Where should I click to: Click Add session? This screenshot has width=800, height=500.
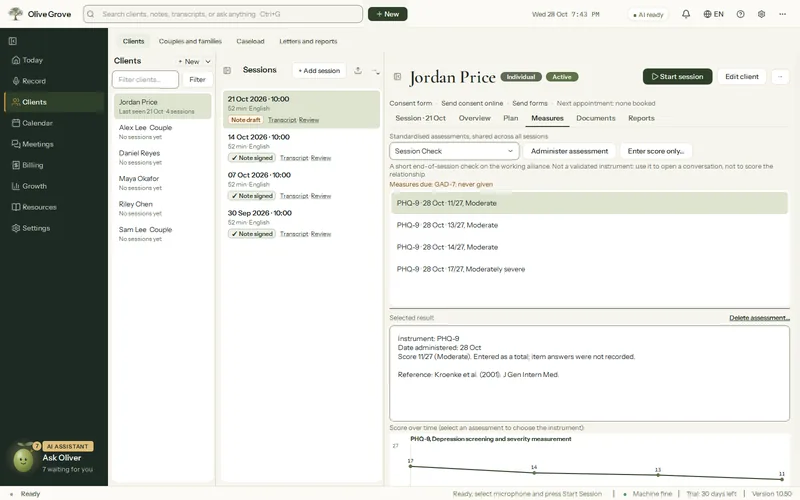pyautogui.click(x=319, y=70)
